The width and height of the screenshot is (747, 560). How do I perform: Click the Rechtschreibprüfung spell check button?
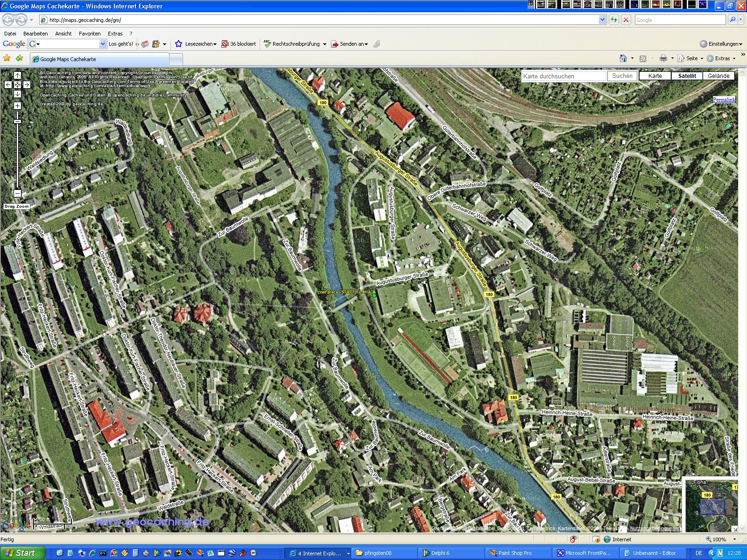pyautogui.click(x=295, y=44)
